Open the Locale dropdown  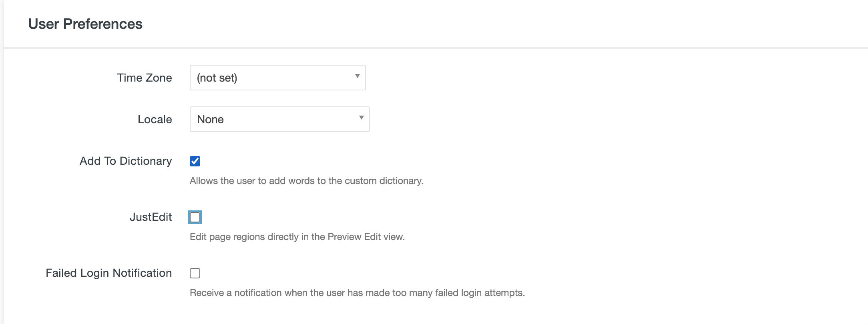click(279, 119)
